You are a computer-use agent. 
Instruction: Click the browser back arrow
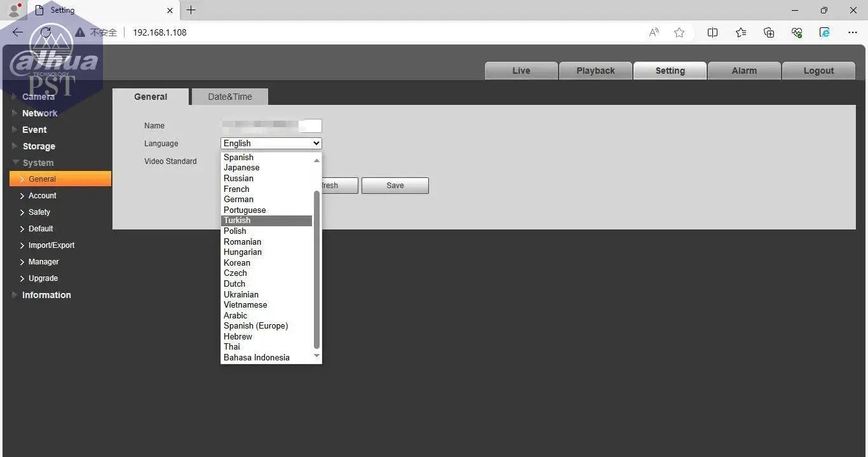18,32
